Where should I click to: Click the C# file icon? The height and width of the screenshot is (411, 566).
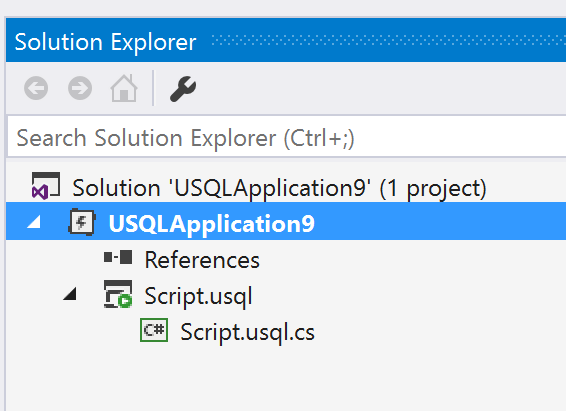(x=154, y=330)
